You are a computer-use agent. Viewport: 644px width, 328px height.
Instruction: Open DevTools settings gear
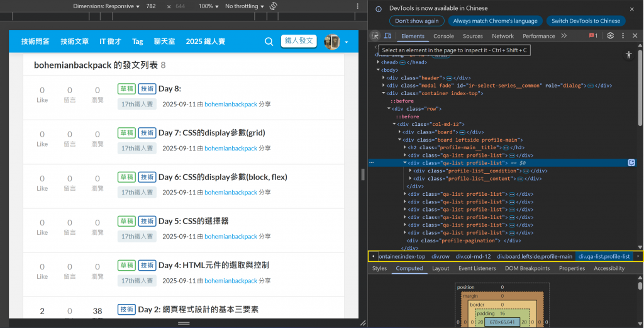pyautogui.click(x=610, y=36)
